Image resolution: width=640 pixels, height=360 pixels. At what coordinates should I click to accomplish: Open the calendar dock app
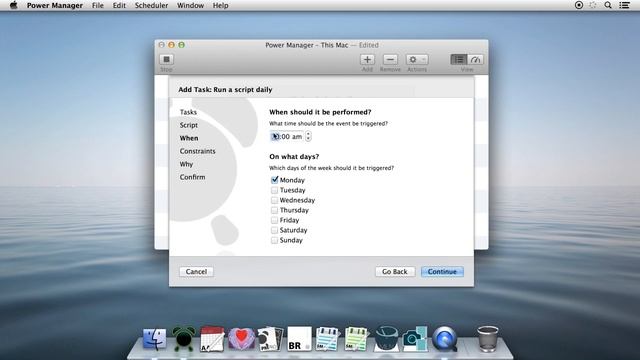click(x=212, y=339)
